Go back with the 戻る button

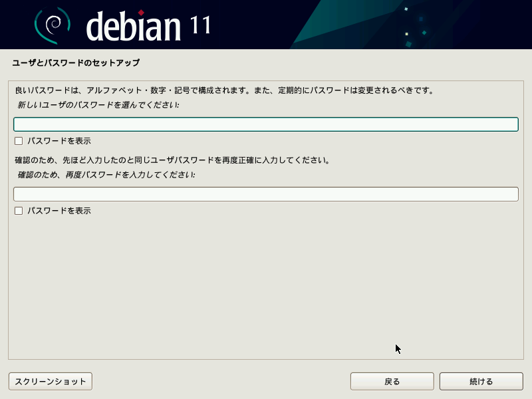[x=392, y=381]
